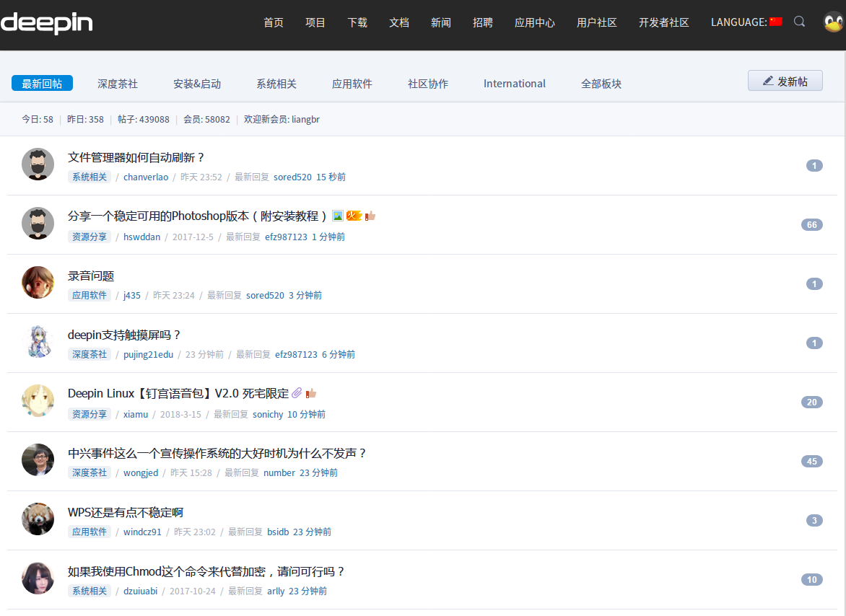Click the 应用软件 tag on the WPS post
The height and width of the screenshot is (616, 846).
pos(90,532)
